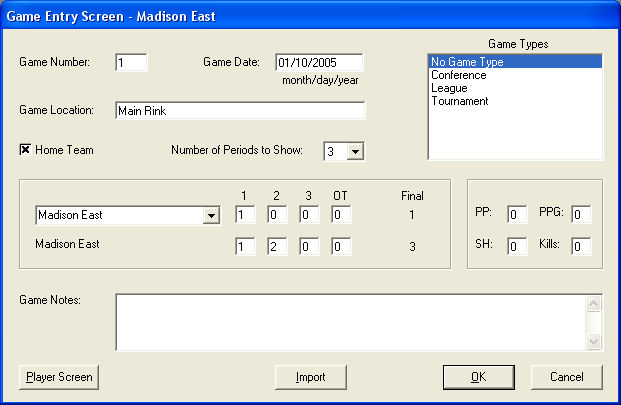Choose Tournament from Game Types
The height and width of the screenshot is (405, 621).
click(459, 101)
